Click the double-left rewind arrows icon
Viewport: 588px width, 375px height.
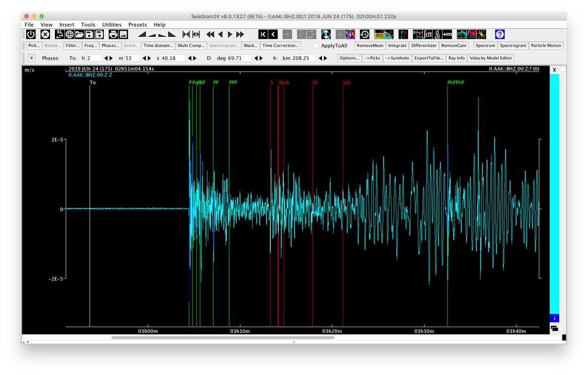210,34
